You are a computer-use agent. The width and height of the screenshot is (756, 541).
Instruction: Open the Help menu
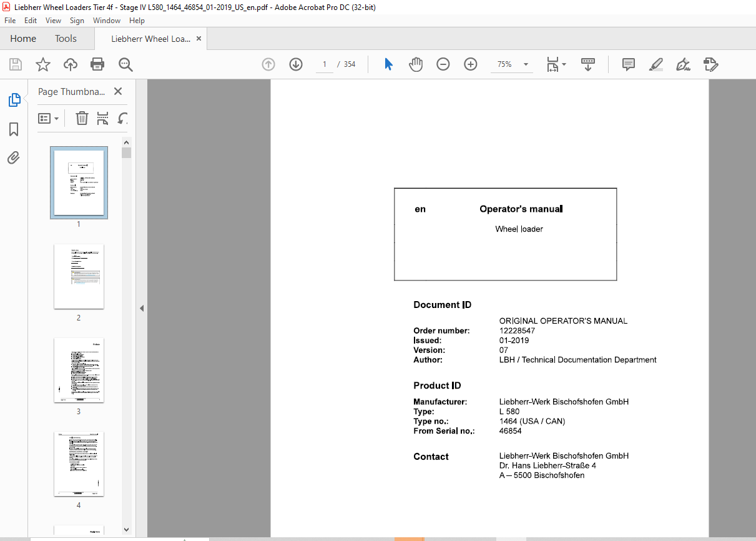coord(137,21)
